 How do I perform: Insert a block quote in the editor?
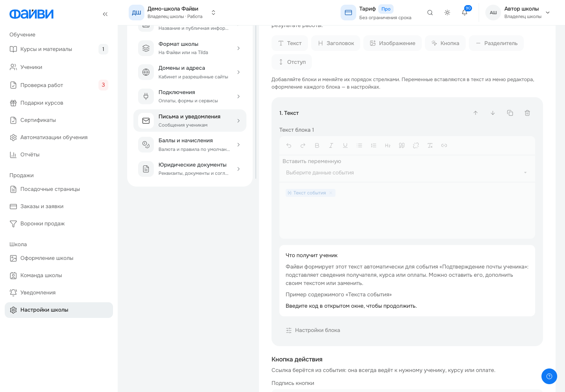(402, 145)
